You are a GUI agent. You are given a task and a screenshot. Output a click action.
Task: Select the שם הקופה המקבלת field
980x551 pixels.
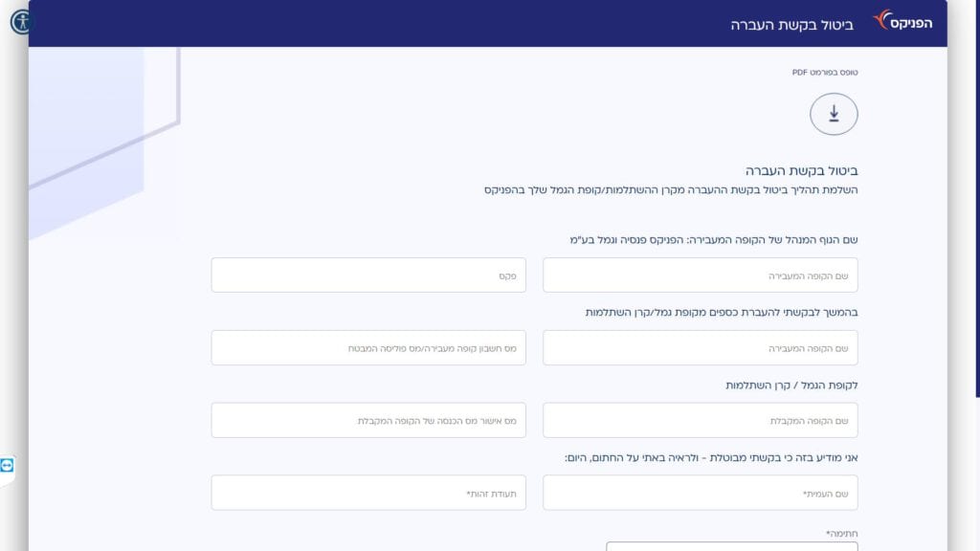[700, 421]
